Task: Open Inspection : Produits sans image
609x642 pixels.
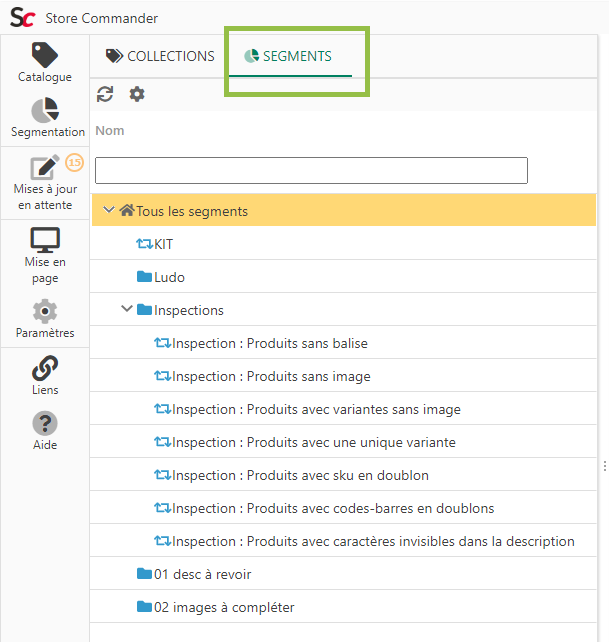Action: (x=271, y=376)
